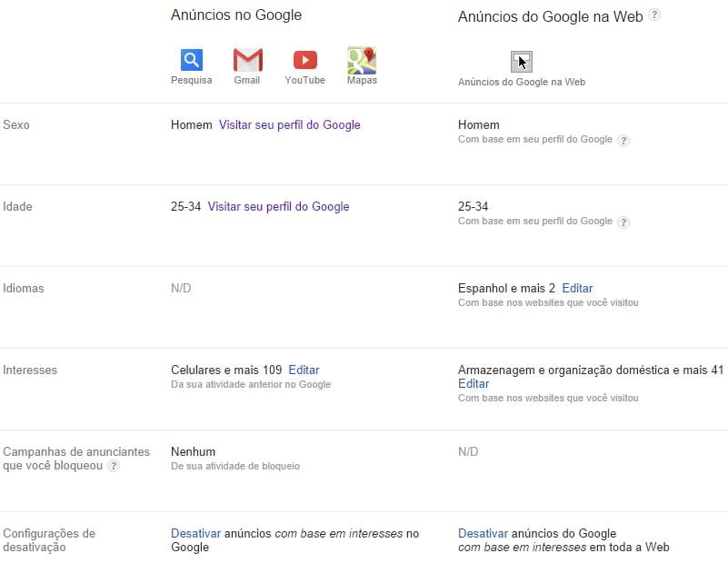
Task: Click the Gmail text label
Action: pyautogui.click(x=247, y=80)
